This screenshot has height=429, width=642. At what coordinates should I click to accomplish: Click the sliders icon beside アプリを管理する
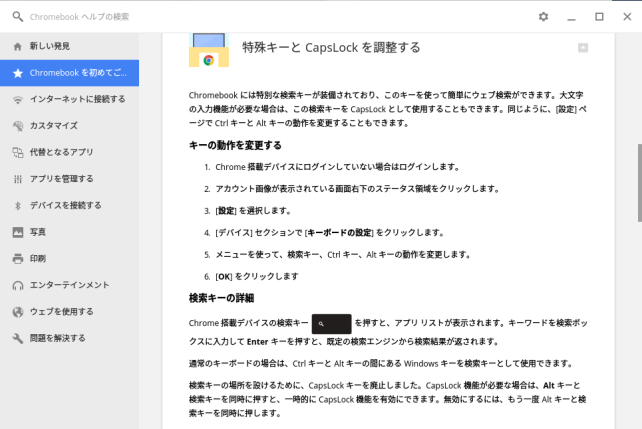[x=18, y=179]
